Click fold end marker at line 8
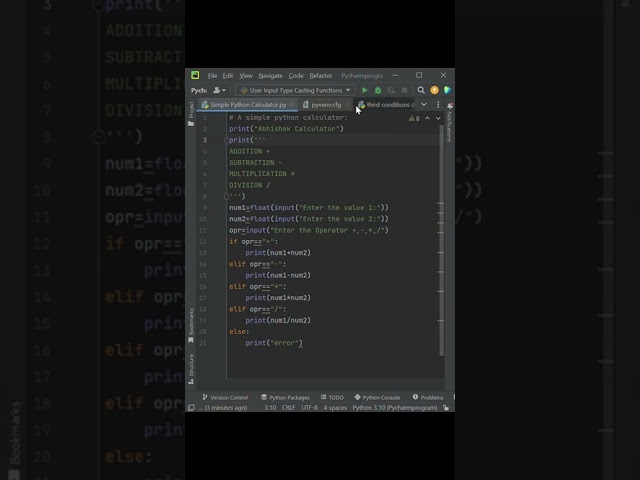Screen dimensions: 640x480 (226, 196)
